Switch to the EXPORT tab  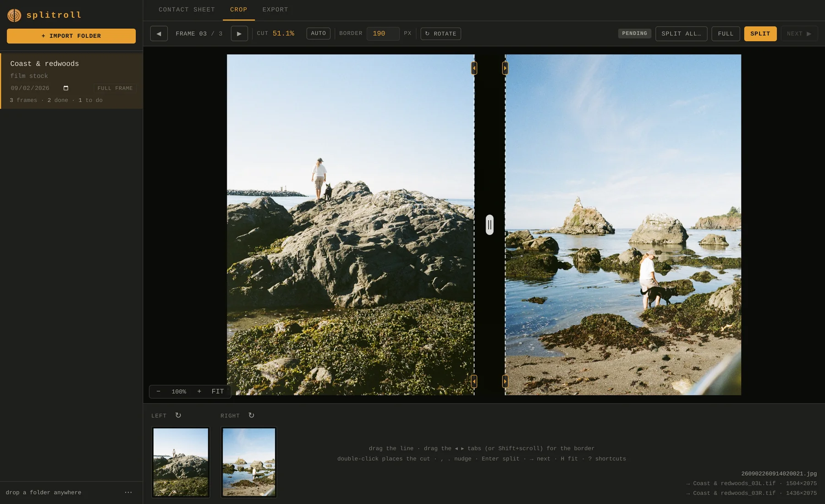pyautogui.click(x=275, y=10)
